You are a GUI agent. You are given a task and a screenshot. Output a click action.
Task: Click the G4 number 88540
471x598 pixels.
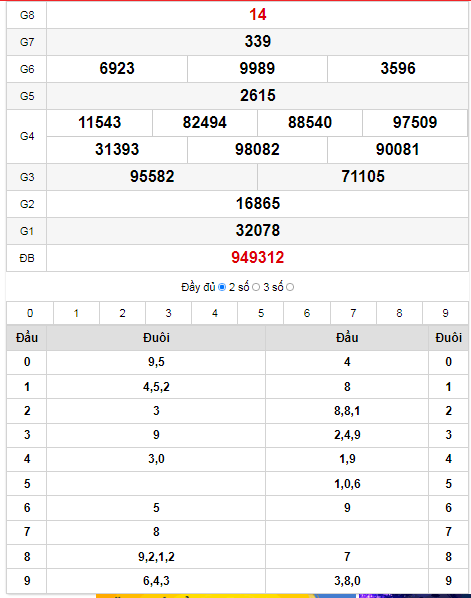coord(310,122)
